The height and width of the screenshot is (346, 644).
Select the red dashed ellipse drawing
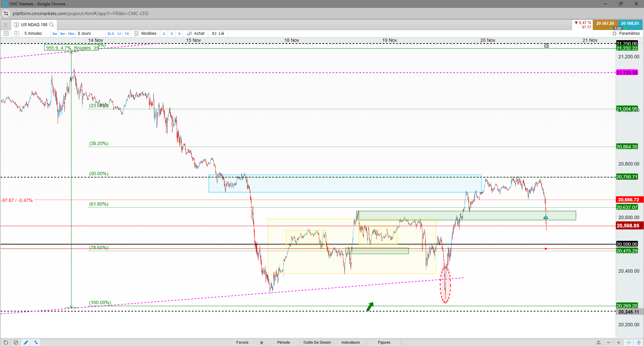click(445, 285)
